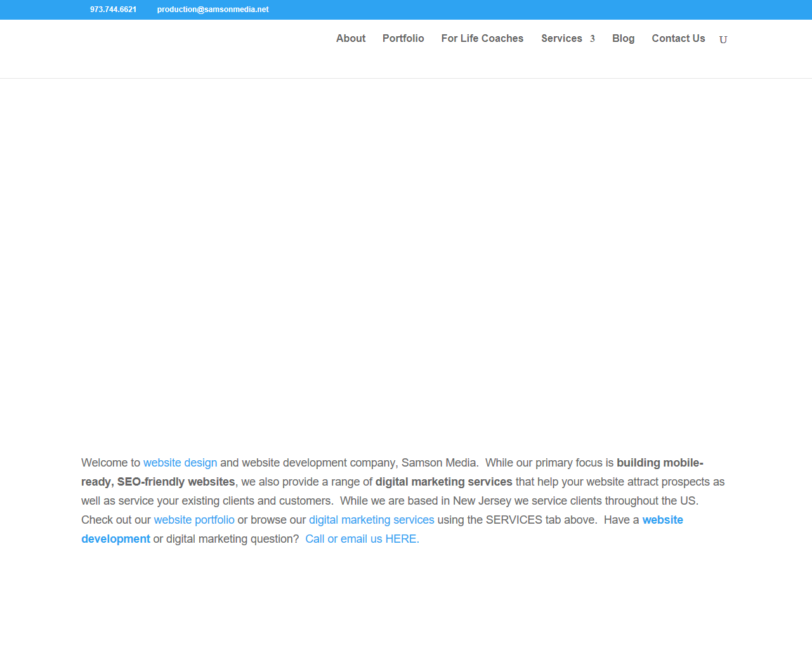Open the About menu item
The height and width of the screenshot is (650, 812).
(351, 39)
